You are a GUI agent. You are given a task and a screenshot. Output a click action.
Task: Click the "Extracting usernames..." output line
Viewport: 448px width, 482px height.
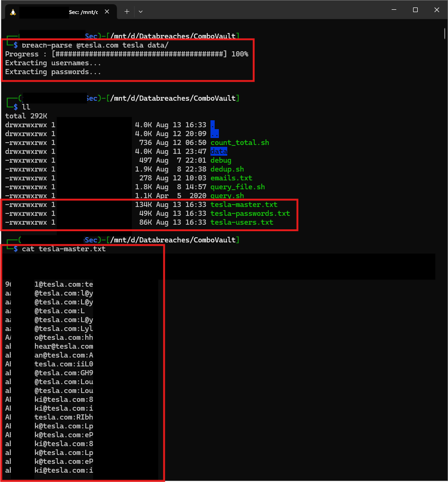pyautogui.click(x=53, y=63)
